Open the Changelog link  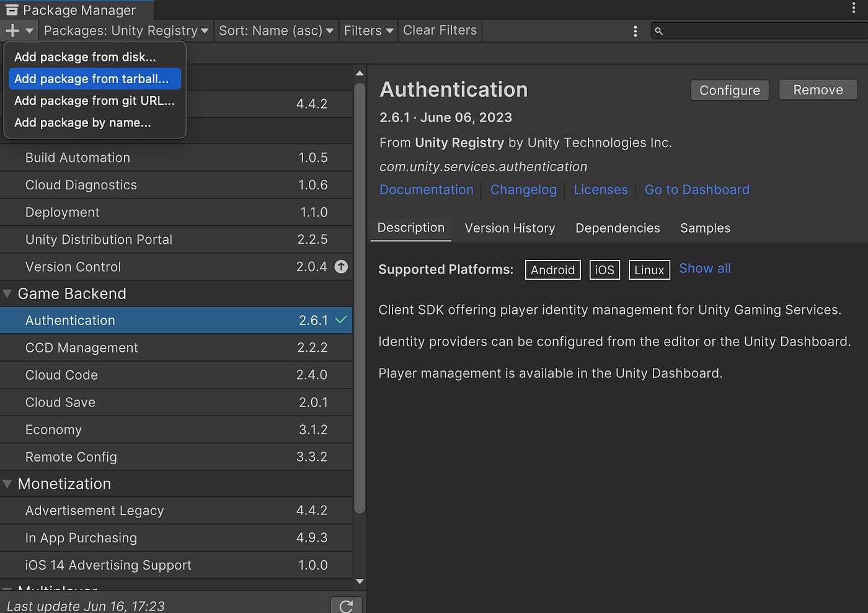click(x=523, y=190)
